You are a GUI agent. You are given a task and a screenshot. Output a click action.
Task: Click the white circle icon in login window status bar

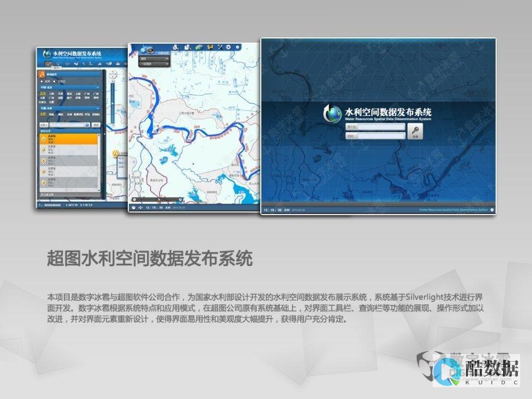tap(492, 210)
